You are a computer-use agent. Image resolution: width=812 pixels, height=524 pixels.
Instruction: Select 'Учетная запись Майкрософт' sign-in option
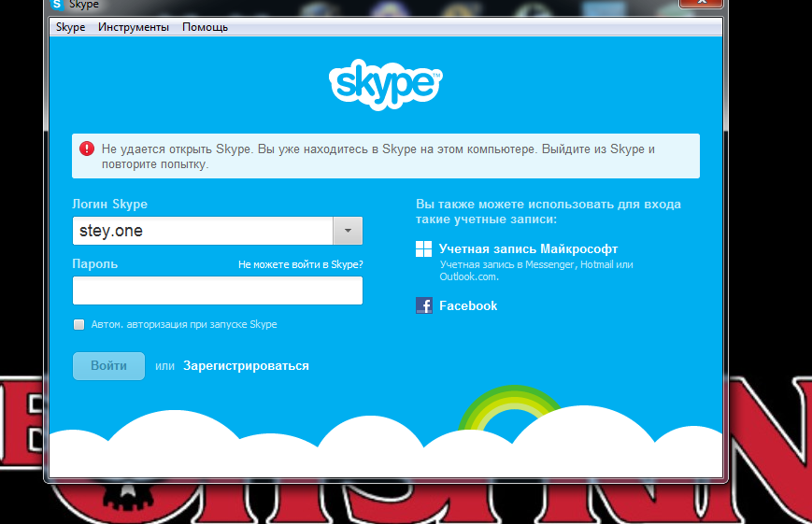(528, 249)
